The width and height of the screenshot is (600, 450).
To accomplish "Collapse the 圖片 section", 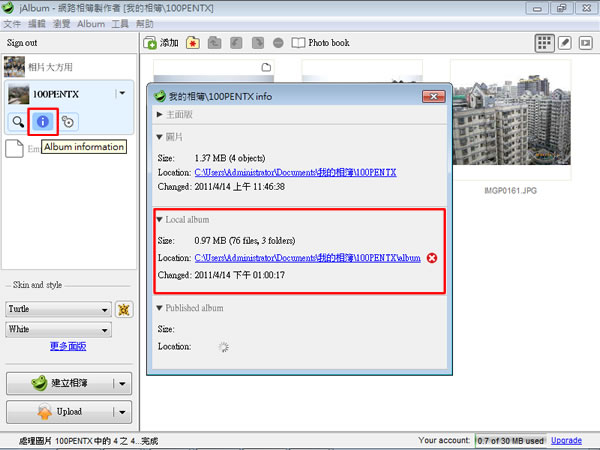I will pyautogui.click(x=160, y=137).
